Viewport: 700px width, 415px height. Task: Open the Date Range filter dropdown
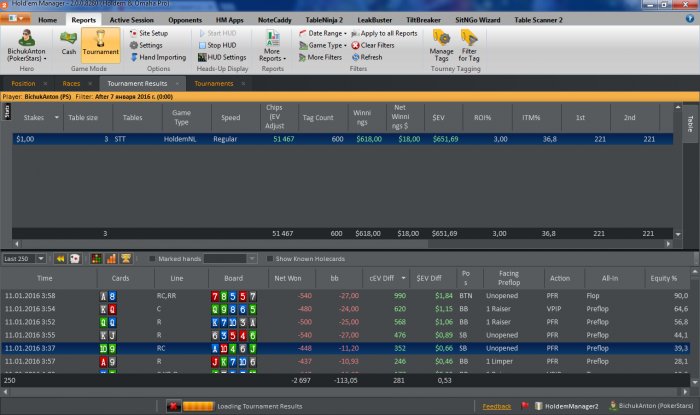(322, 33)
